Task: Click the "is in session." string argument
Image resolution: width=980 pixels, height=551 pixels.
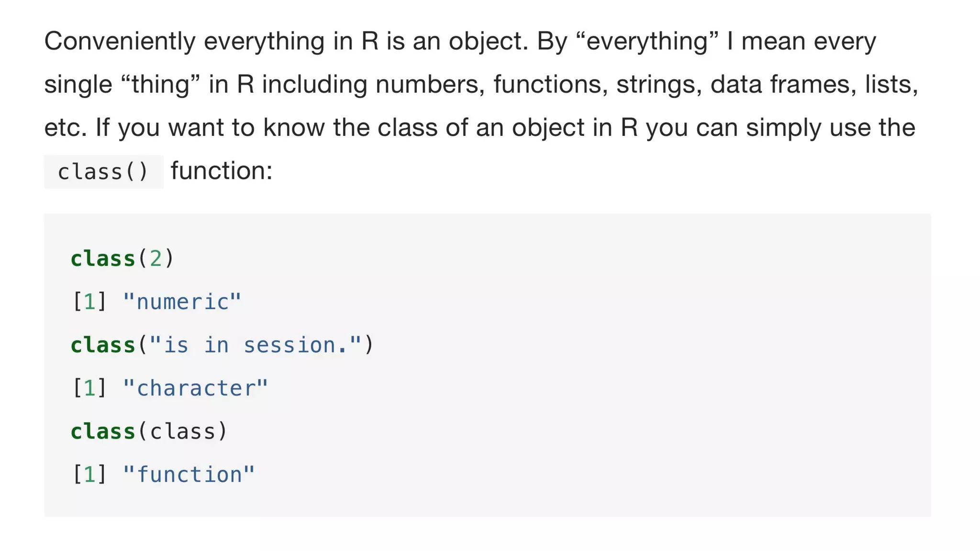Action: [256, 345]
